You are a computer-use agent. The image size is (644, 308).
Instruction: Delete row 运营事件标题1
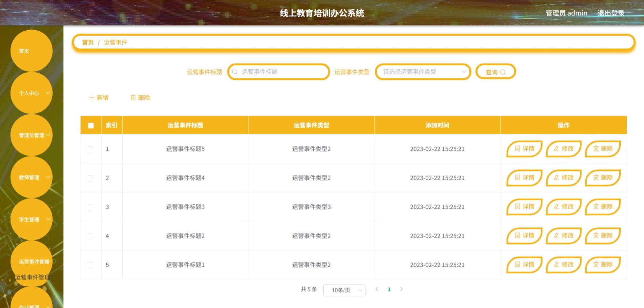click(603, 265)
